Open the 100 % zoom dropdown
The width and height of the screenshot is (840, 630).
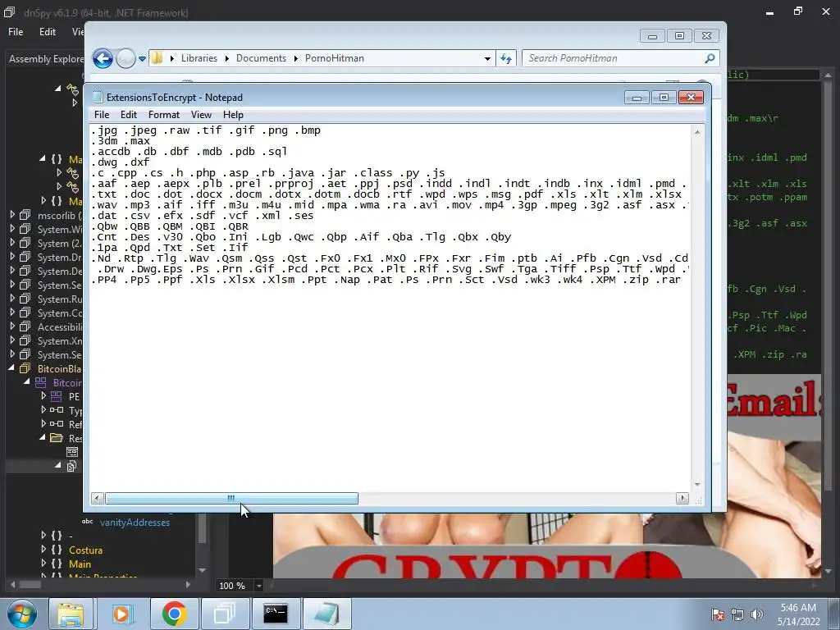click(x=258, y=586)
